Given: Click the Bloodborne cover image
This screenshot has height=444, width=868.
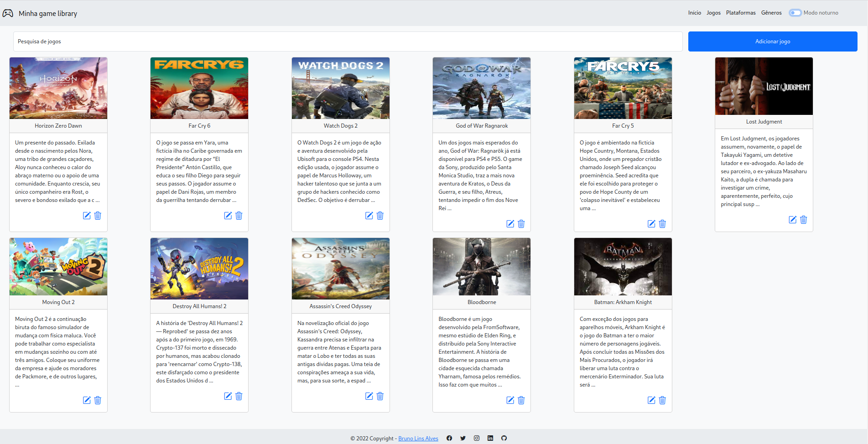Looking at the screenshot, I should [482, 267].
